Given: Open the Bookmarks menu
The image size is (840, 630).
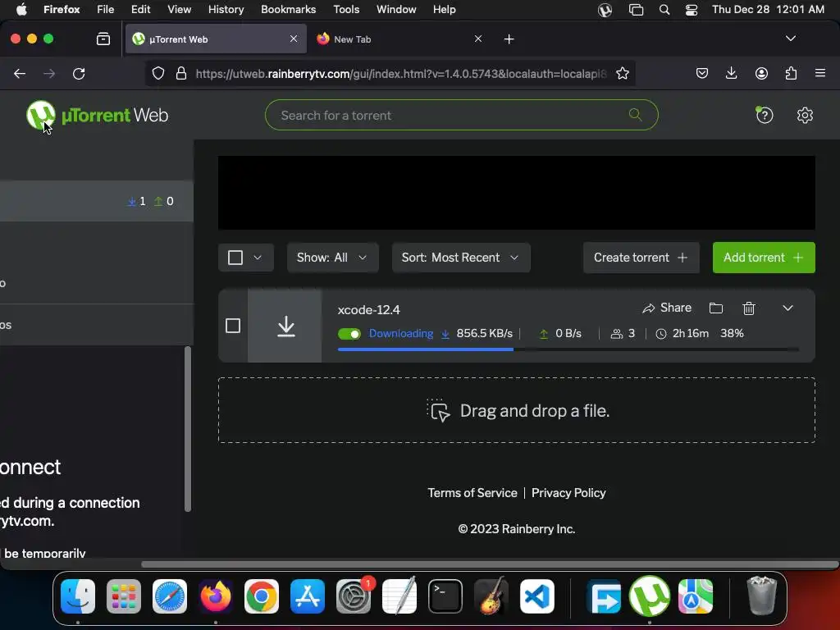Looking at the screenshot, I should click(288, 10).
